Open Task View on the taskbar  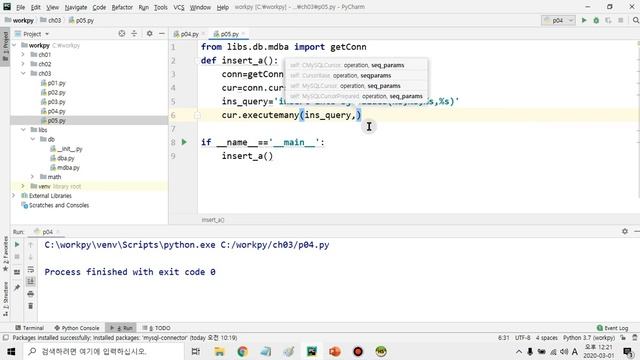click(x=196, y=351)
